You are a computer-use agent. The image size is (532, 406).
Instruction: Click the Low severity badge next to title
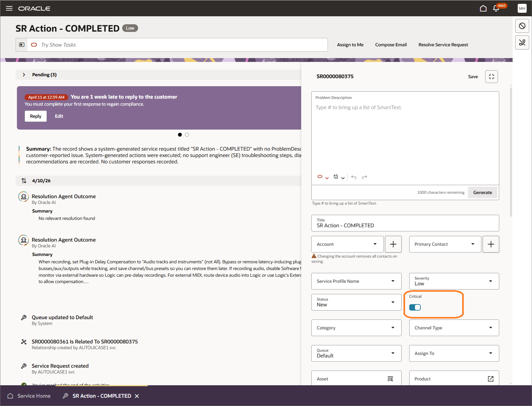(130, 28)
